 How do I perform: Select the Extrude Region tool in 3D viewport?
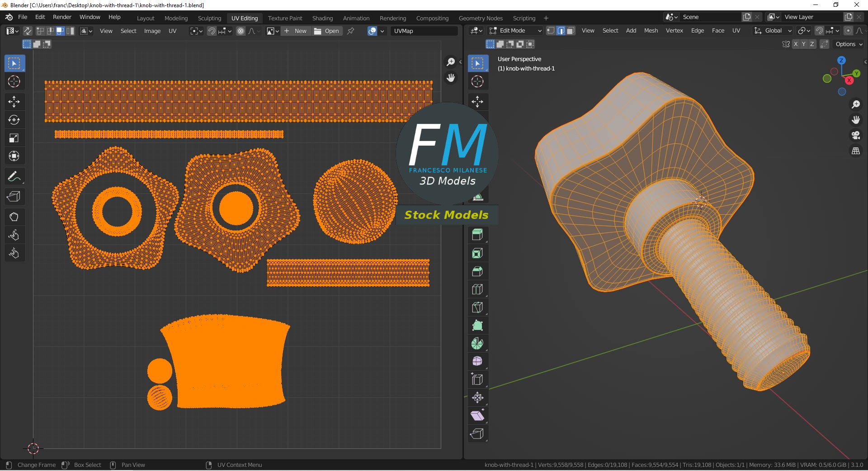coord(477,235)
